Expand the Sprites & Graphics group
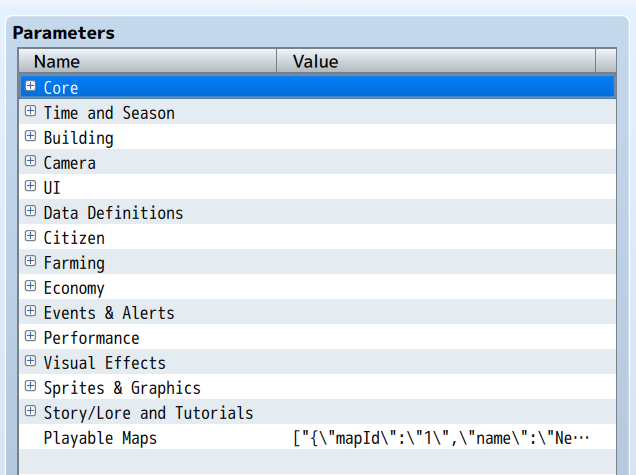 point(30,387)
